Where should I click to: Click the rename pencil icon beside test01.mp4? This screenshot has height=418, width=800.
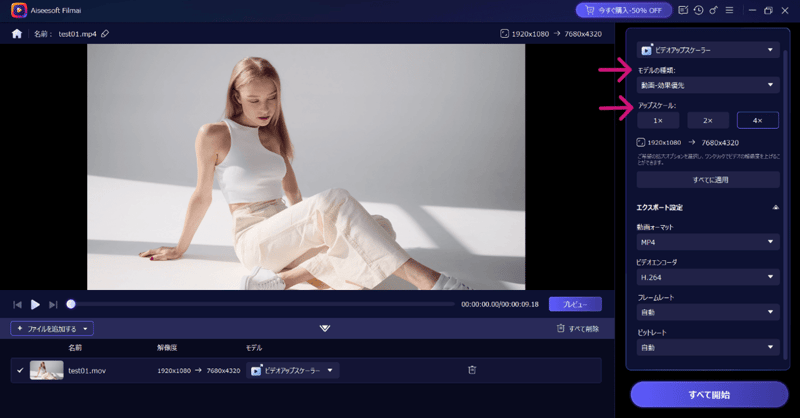point(105,33)
